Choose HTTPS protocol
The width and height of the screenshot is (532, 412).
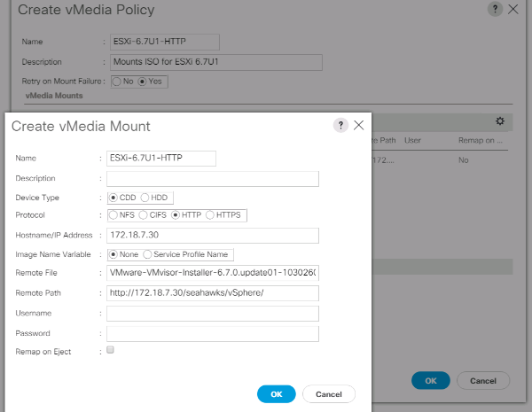click(x=210, y=215)
